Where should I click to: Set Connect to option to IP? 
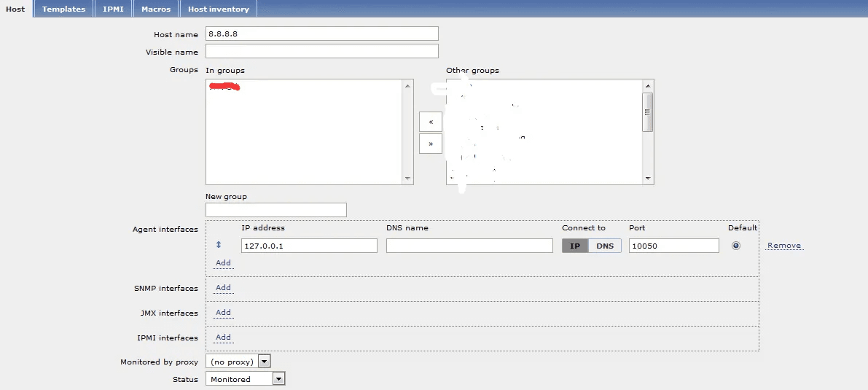click(x=575, y=246)
